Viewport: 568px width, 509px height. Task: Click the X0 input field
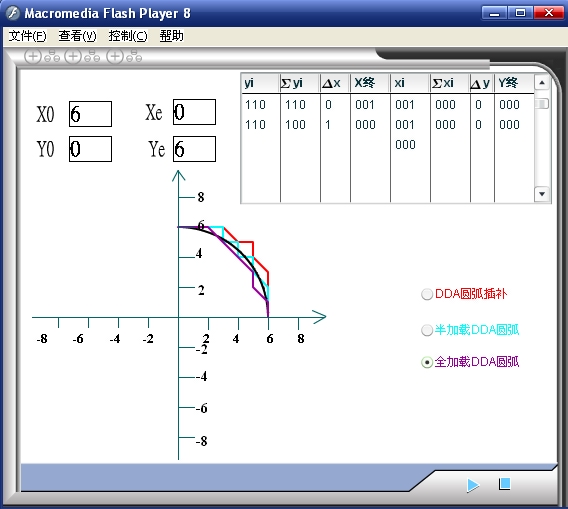[90, 114]
